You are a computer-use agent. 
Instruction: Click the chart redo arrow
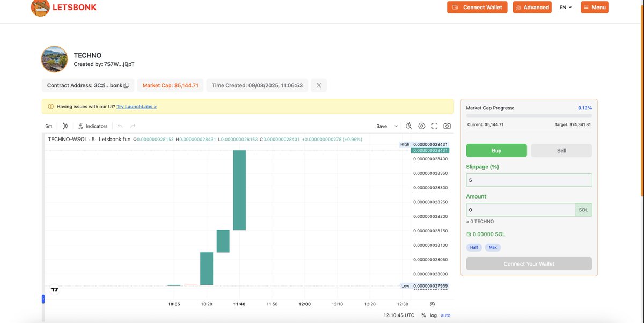(133, 126)
